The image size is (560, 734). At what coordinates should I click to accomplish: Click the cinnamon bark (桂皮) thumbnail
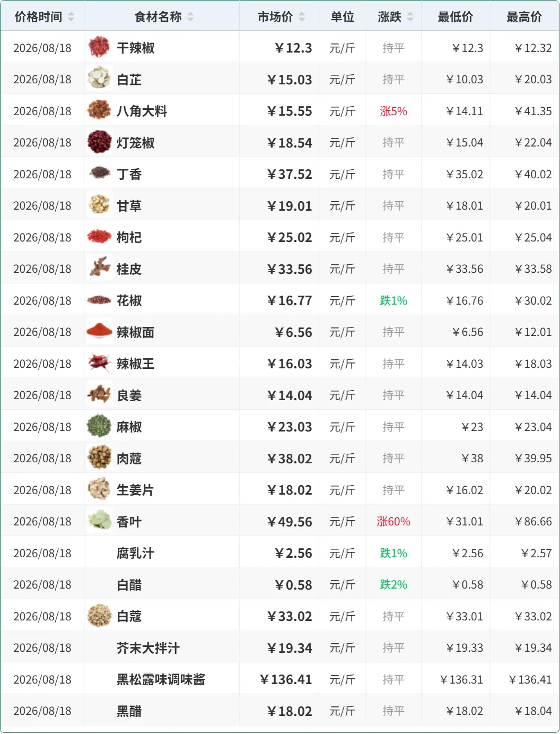tap(99, 269)
